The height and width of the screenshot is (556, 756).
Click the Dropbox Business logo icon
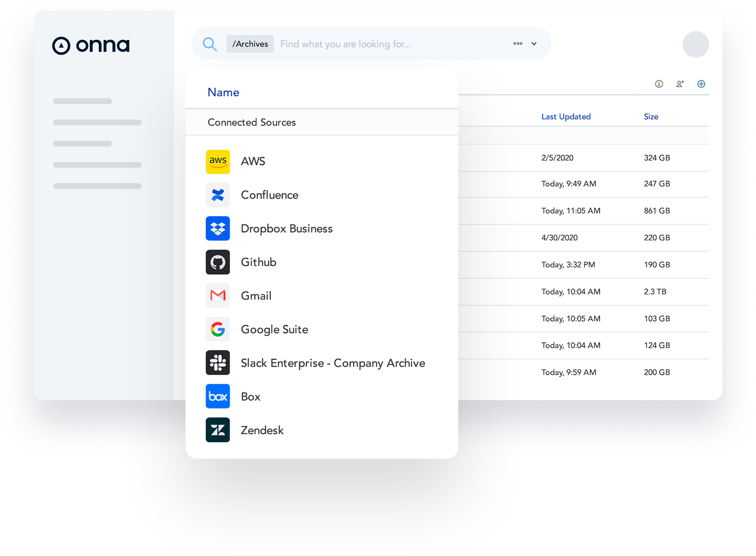(x=218, y=228)
